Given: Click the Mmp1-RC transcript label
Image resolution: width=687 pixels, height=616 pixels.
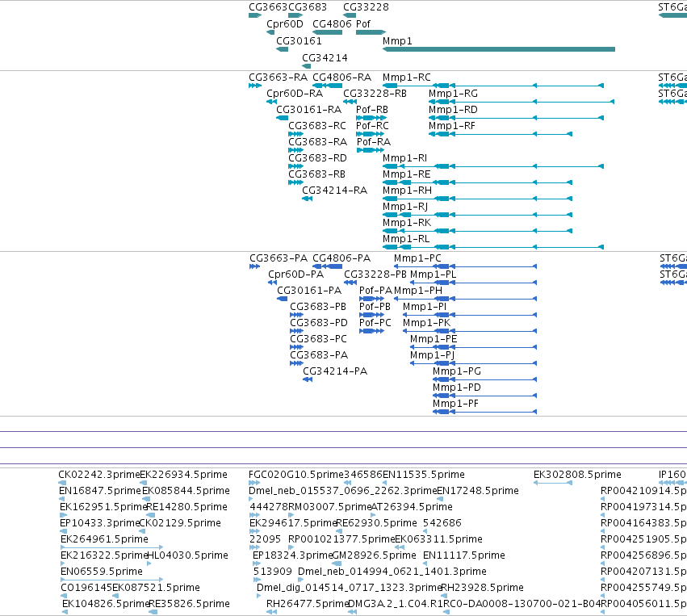Looking at the screenshot, I should point(407,78).
